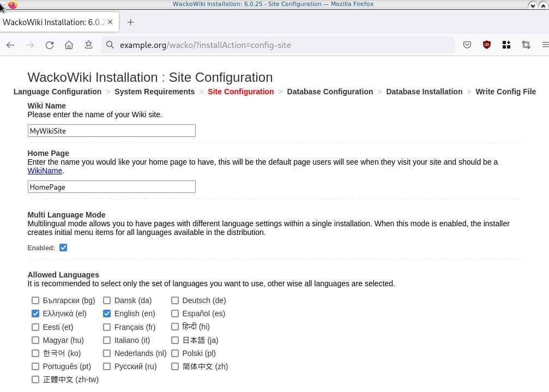Viewport: 549px width, 392px height.
Task: Follow the WikiName hyperlink
Action: pyautogui.click(x=45, y=171)
